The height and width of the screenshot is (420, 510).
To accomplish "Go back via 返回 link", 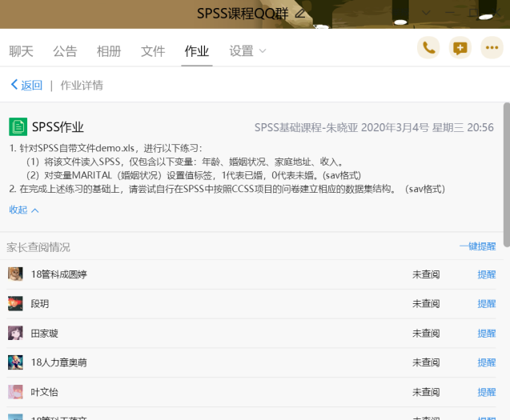I will click(31, 85).
